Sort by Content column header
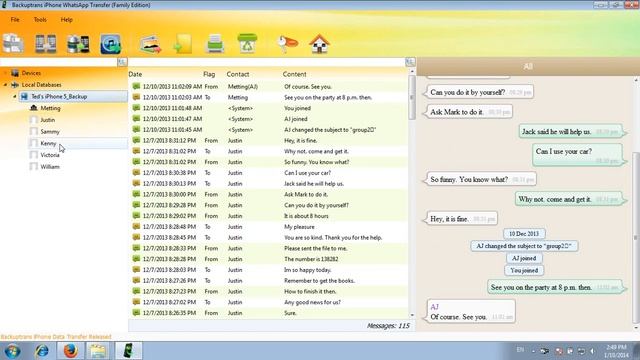Viewport: 640px width, 360px height. [294, 74]
